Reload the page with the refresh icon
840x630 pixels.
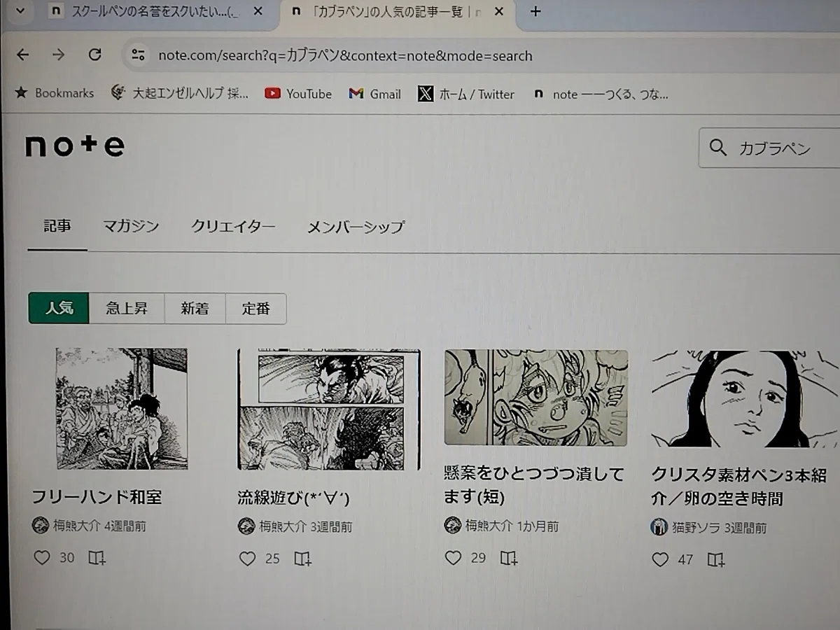95,55
